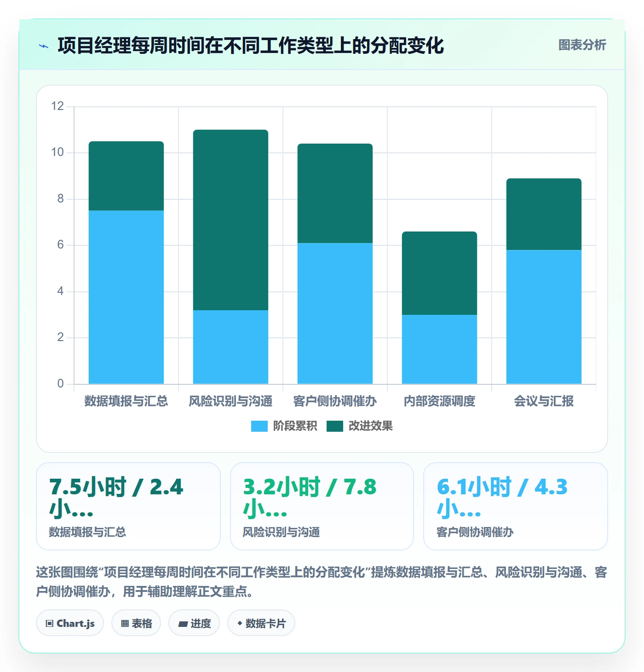This screenshot has height=672, width=644.
Task: Click the dark green segment for 数据填报与汇总
Action: (126, 176)
